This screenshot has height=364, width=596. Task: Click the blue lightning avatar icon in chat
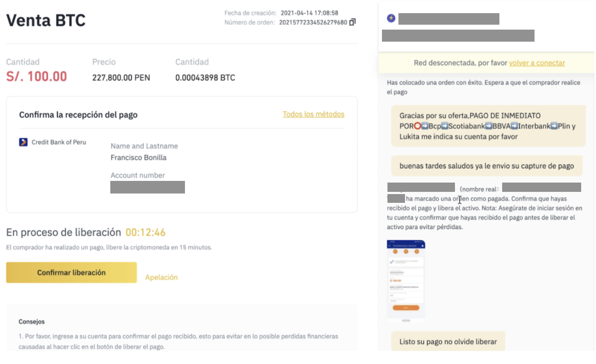pyautogui.click(x=391, y=18)
